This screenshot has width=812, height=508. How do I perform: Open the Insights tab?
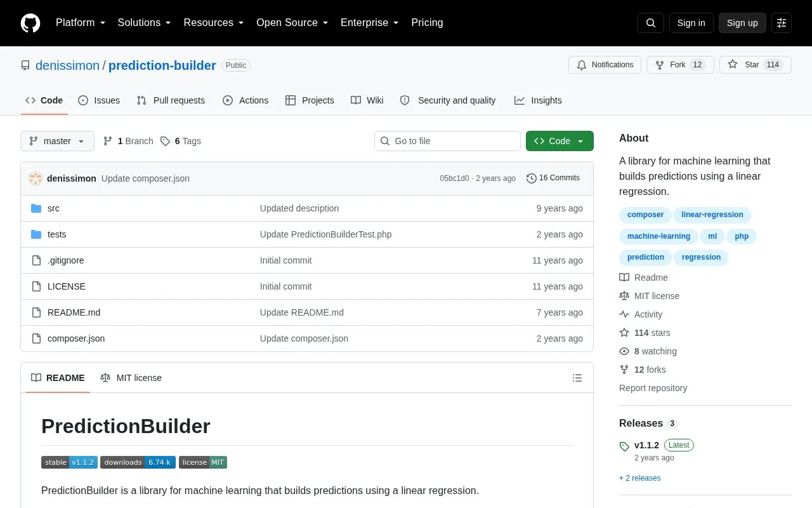538,100
